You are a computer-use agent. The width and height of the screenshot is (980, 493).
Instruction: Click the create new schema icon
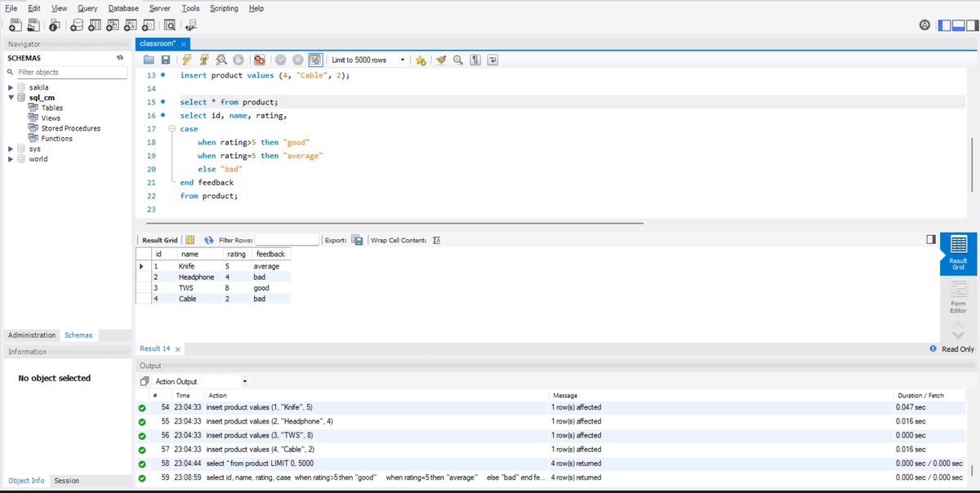[x=75, y=26]
